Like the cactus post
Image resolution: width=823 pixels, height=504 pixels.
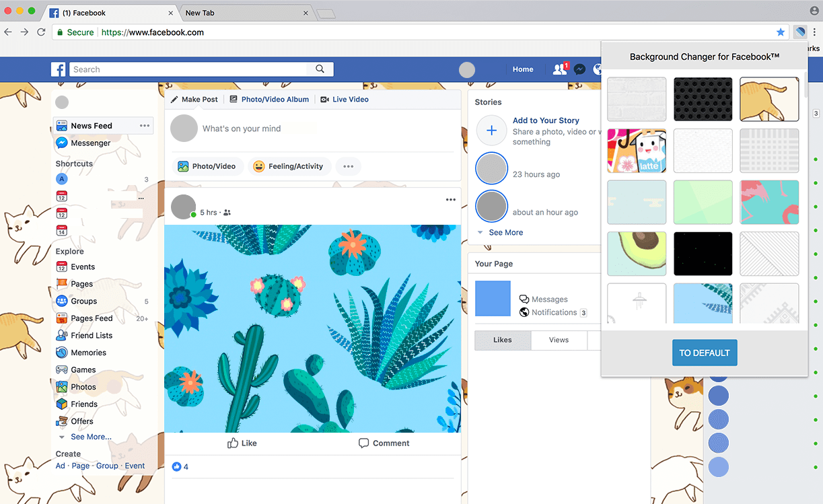pyautogui.click(x=242, y=443)
